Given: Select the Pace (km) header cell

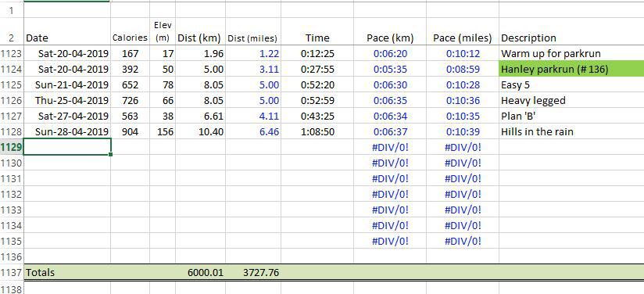Looking at the screenshot, I should (x=390, y=31).
